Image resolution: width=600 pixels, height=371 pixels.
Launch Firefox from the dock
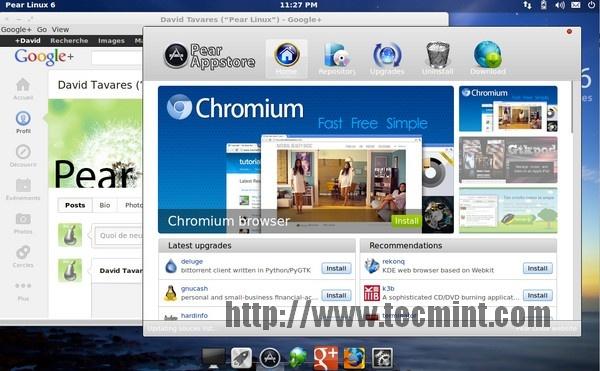point(354,358)
